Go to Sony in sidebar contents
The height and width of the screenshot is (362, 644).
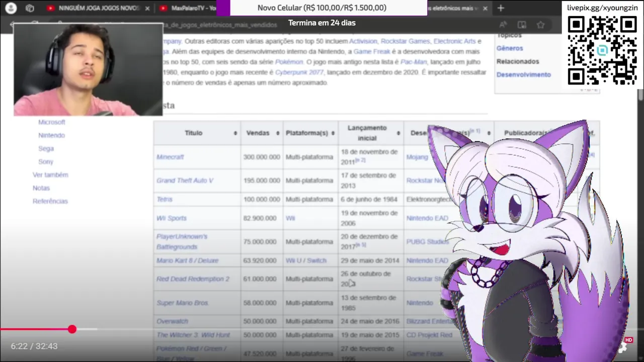coord(46,161)
